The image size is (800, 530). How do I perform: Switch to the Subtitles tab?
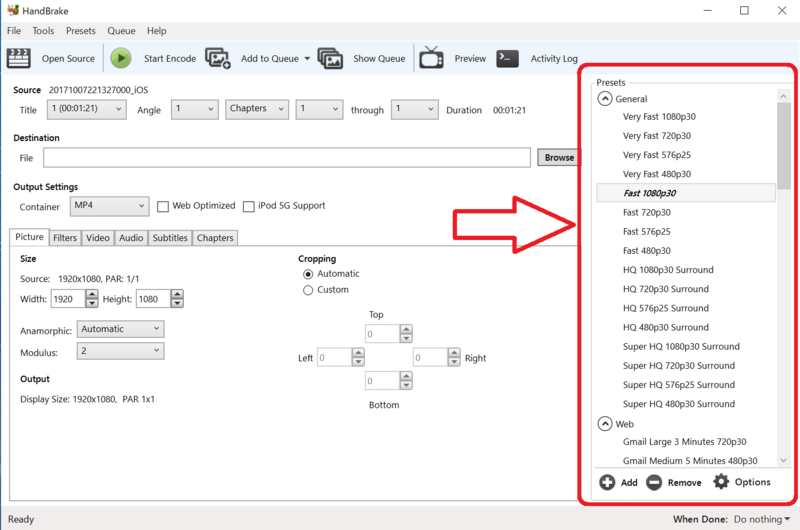click(x=170, y=238)
